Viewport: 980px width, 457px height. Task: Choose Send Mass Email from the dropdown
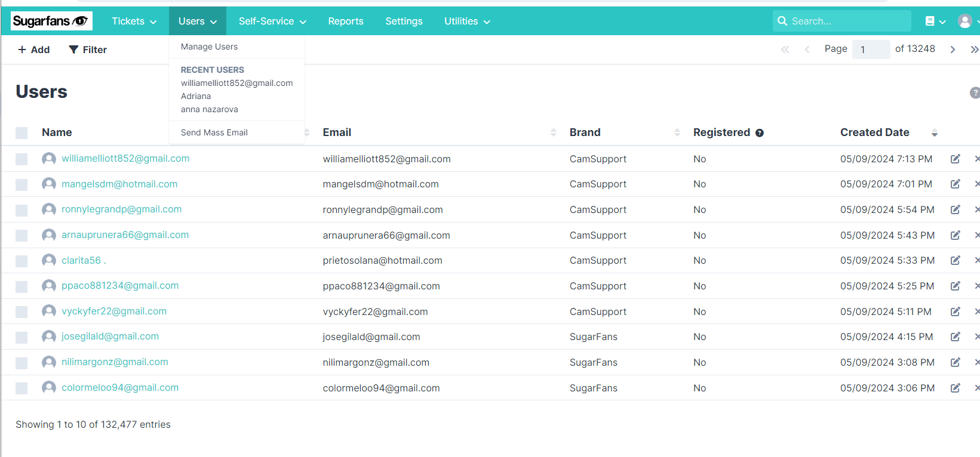pyautogui.click(x=214, y=132)
